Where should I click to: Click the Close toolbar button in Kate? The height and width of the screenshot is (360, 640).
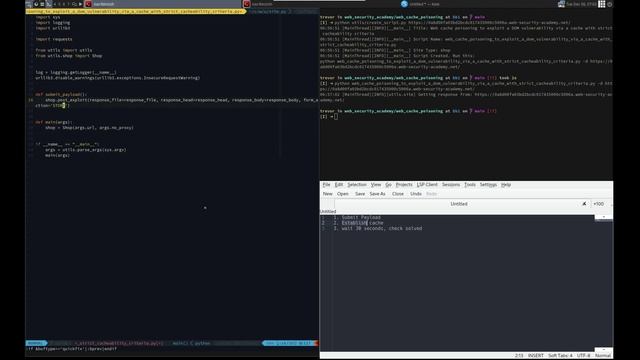pos(398,194)
